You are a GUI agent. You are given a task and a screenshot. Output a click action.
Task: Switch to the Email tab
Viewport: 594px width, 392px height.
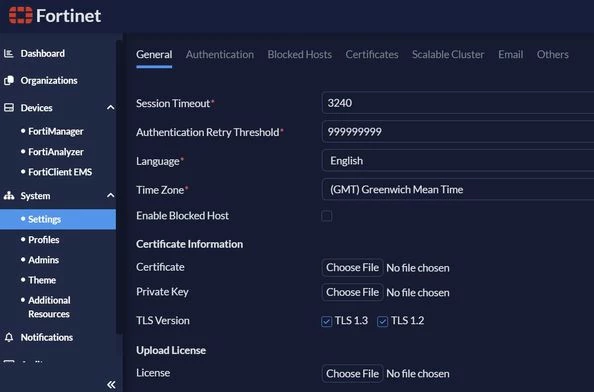pyautogui.click(x=510, y=55)
